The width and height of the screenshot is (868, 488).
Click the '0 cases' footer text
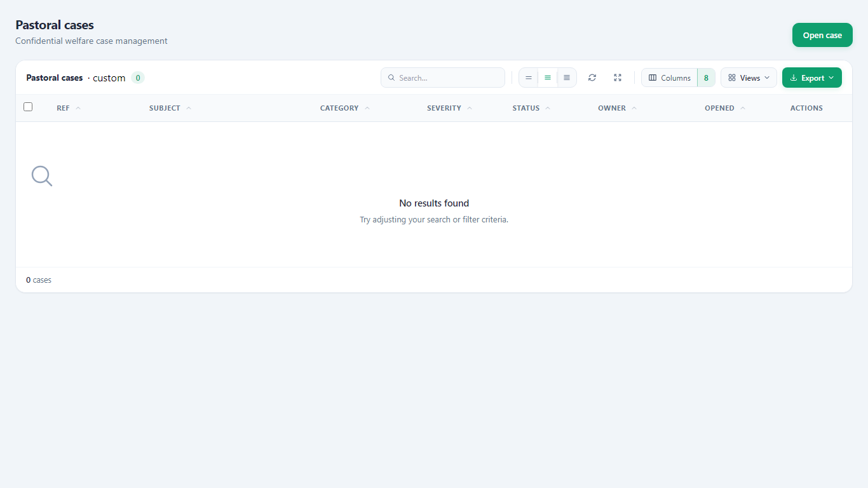[39, 280]
